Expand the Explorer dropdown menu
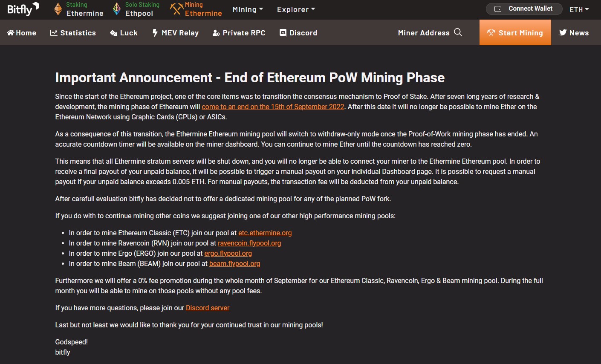This screenshot has width=601, height=364. click(x=296, y=9)
